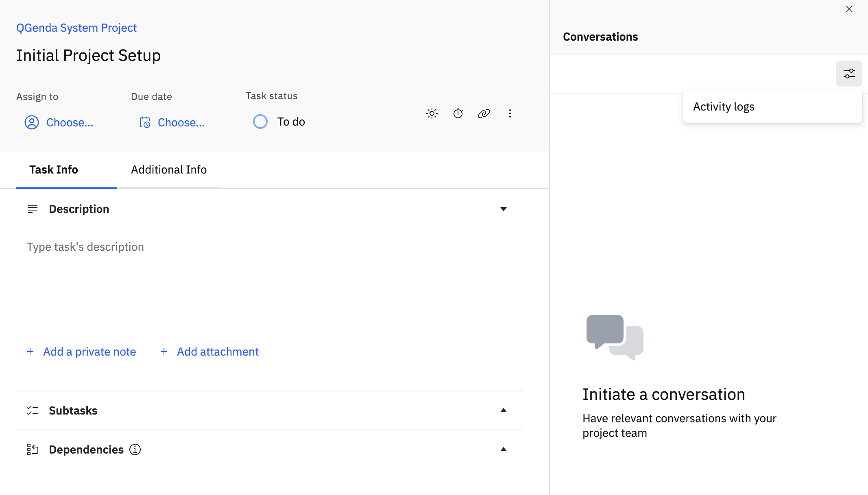This screenshot has height=495, width=868.
Task: Click the Dependencies info icon
Action: (135, 449)
